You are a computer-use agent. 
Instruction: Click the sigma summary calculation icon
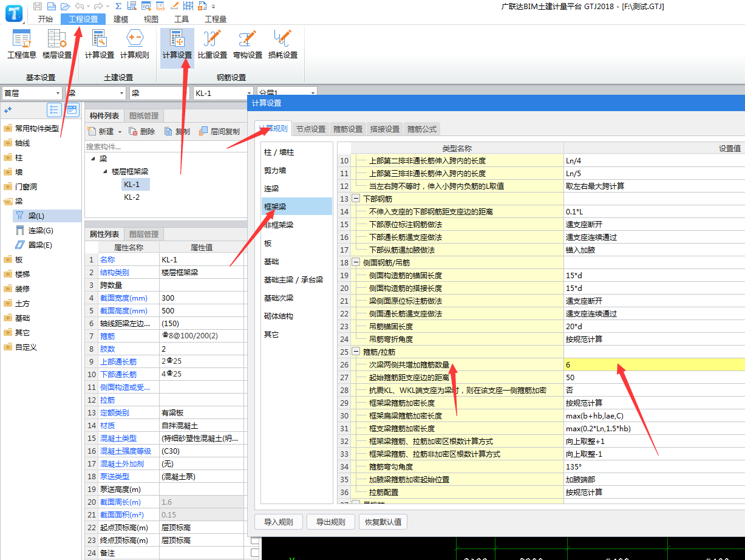click(x=118, y=6)
